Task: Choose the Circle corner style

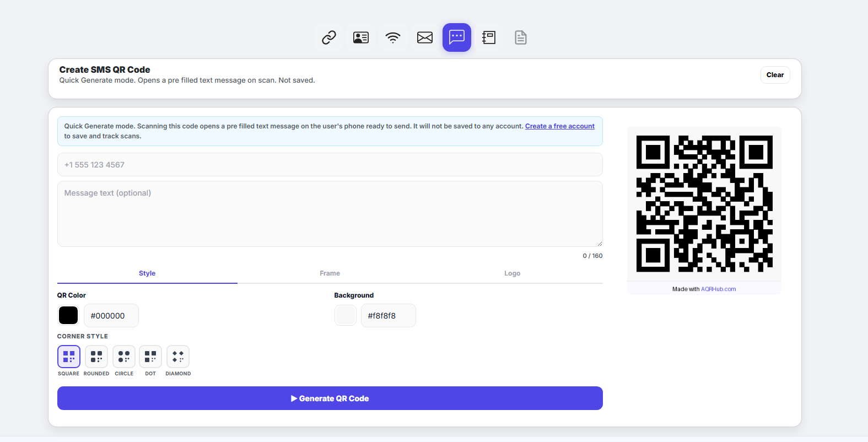Action: click(x=124, y=357)
